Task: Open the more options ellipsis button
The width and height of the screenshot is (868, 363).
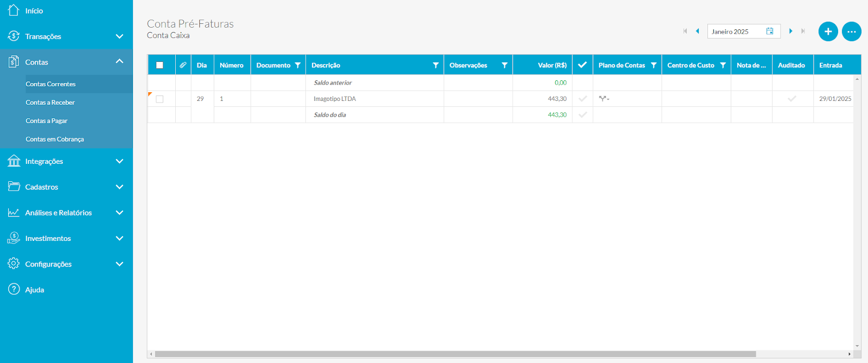Action: click(x=851, y=31)
